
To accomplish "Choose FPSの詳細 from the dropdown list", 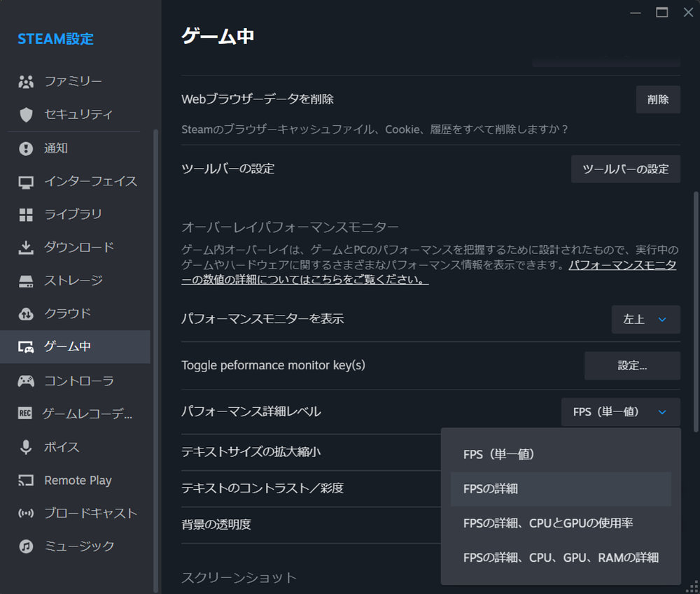I will [561, 489].
